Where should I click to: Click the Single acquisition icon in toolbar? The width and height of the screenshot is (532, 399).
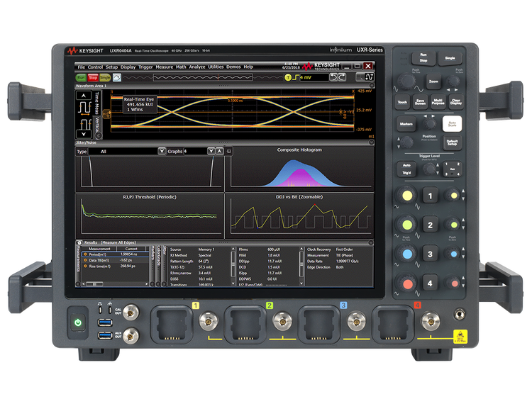(104, 77)
